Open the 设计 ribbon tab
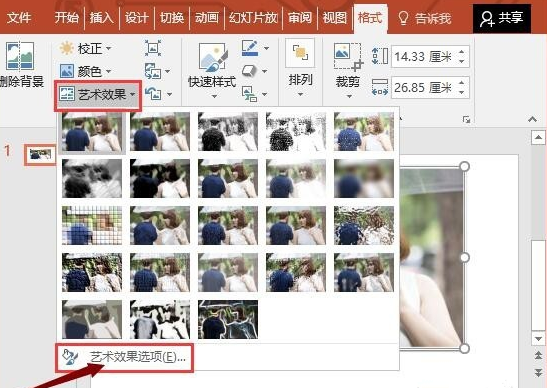 point(137,17)
